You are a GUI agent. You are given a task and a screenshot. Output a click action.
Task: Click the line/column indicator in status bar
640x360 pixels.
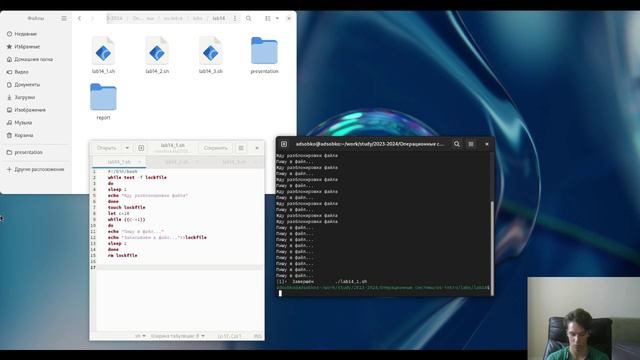coord(229,336)
